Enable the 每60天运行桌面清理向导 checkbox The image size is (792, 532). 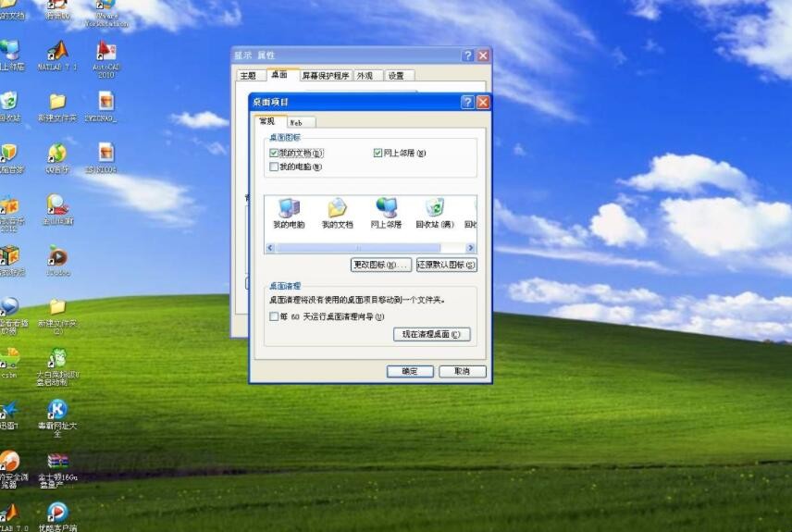(274, 316)
